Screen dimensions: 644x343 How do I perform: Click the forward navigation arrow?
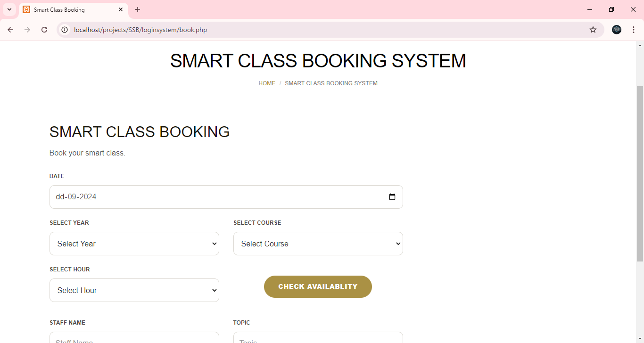coord(27,29)
